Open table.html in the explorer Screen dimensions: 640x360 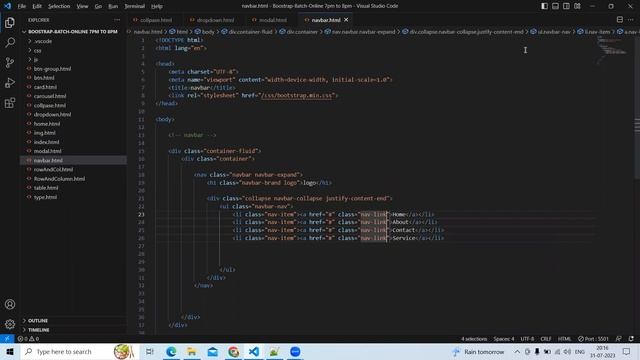(x=46, y=188)
